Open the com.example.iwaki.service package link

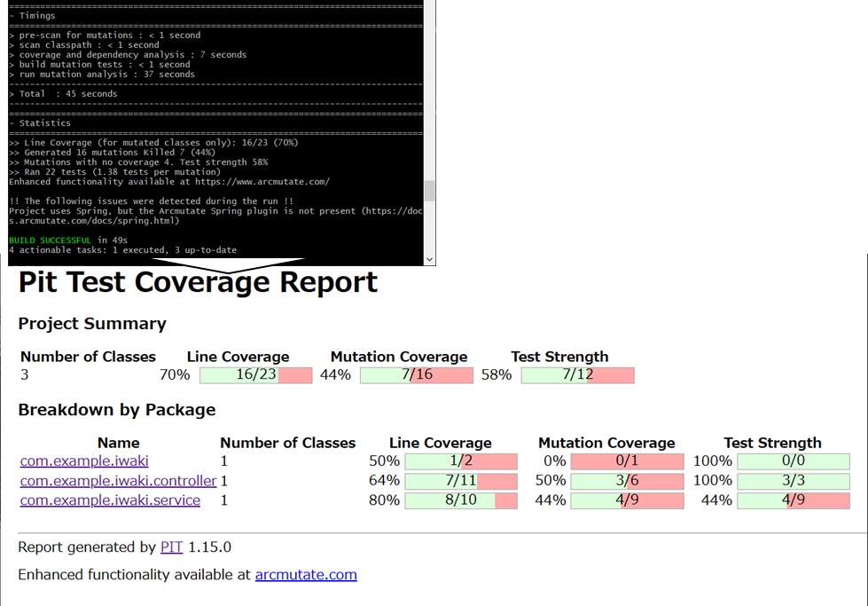pyautogui.click(x=110, y=500)
